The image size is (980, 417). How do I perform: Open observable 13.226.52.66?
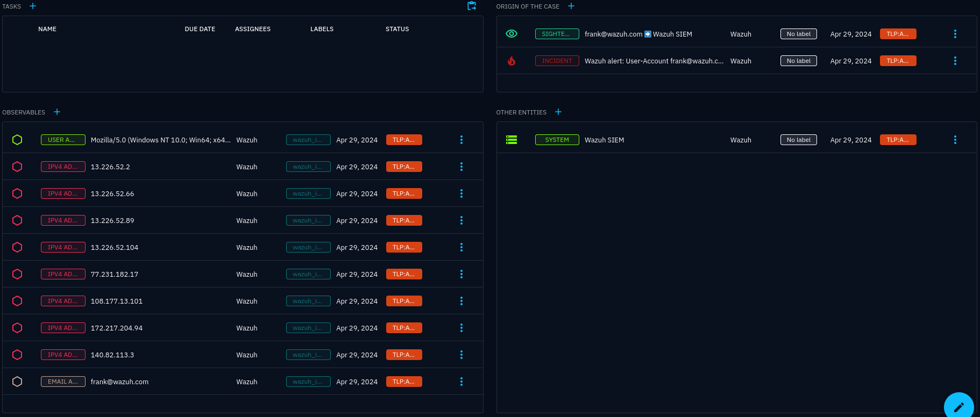pos(112,193)
